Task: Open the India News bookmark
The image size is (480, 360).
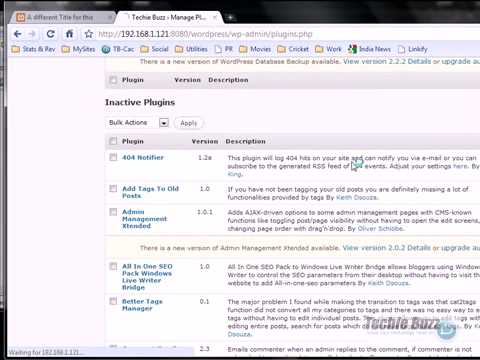Action: (x=369, y=49)
